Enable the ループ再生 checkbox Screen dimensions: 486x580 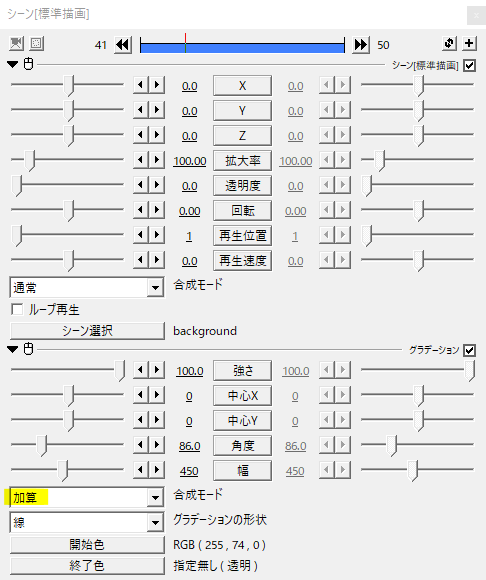tap(17, 309)
